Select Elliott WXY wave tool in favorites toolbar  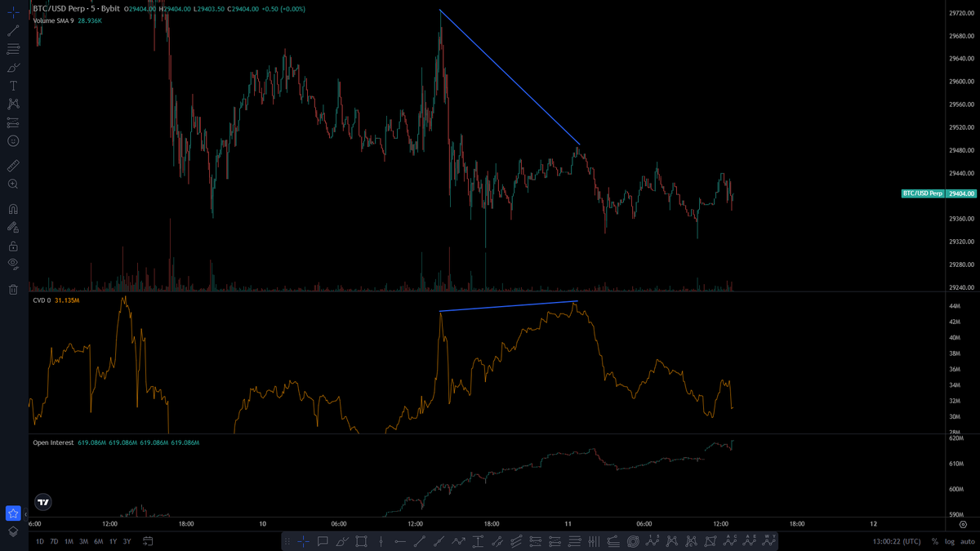(x=769, y=541)
